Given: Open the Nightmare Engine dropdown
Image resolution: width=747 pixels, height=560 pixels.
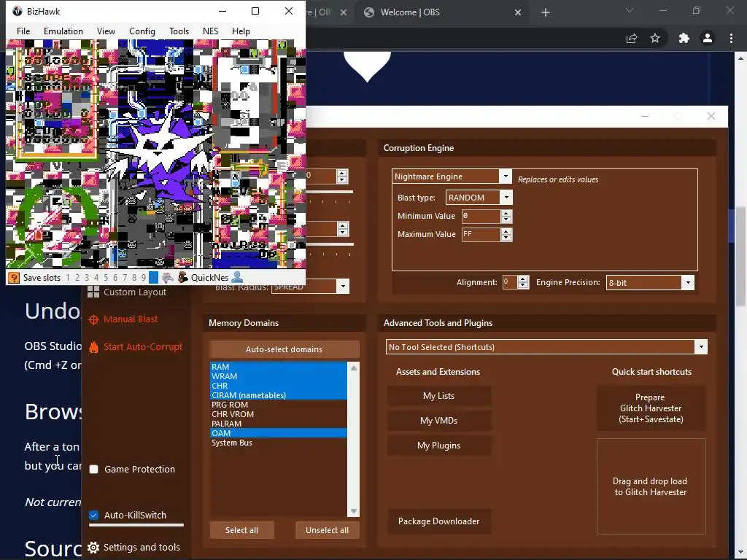Looking at the screenshot, I should pyautogui.click(x=506, y=176).
